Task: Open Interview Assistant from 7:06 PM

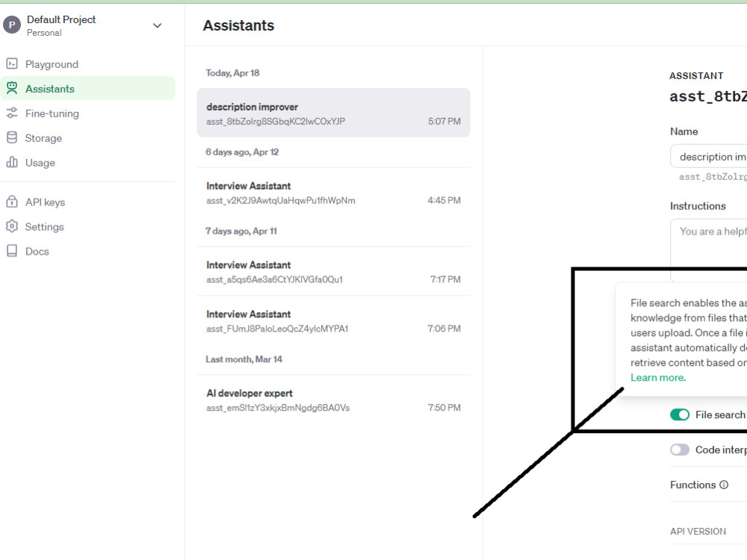Action: [x=333, y=321]
